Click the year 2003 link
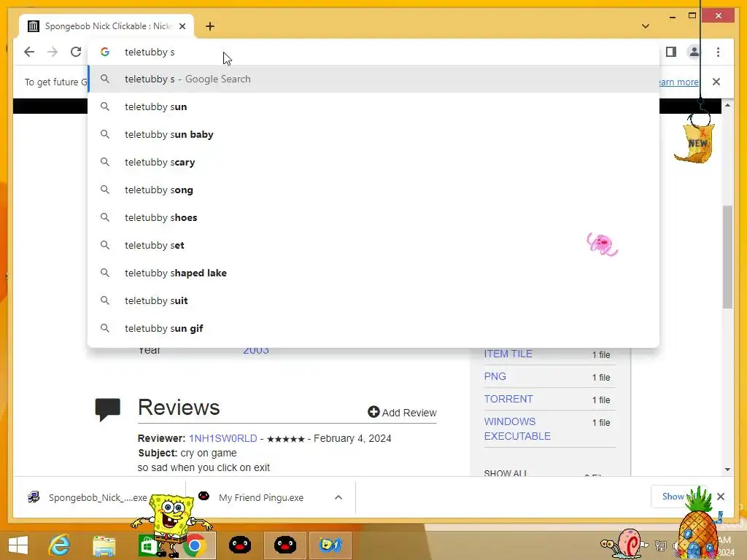Viewport: 747px width, 560px height. (256, 351)
